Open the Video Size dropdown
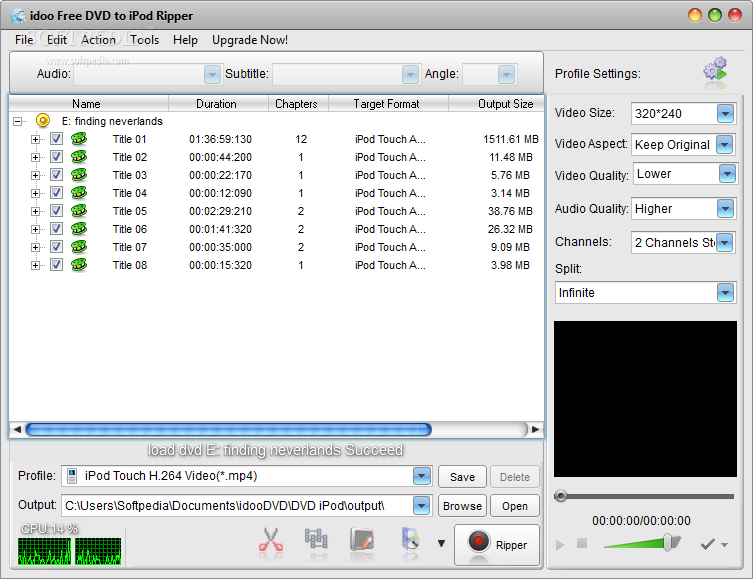Image resolution: width=753 pixels, height=579 pixels. pyautogui.click(x=725, y=114)
